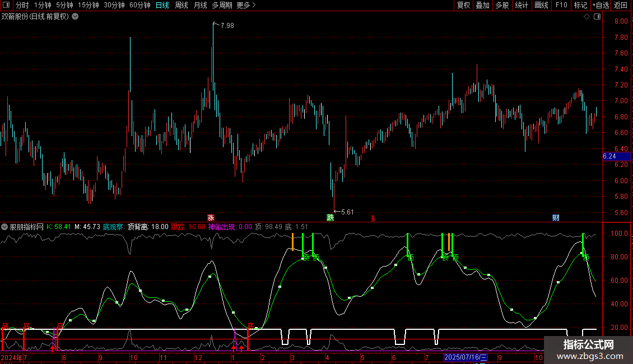Image resolution: width=633 pixels, height=364 pixels.
Task: Click 2024年 year label on time axis
Action: (x=11, y=357)
